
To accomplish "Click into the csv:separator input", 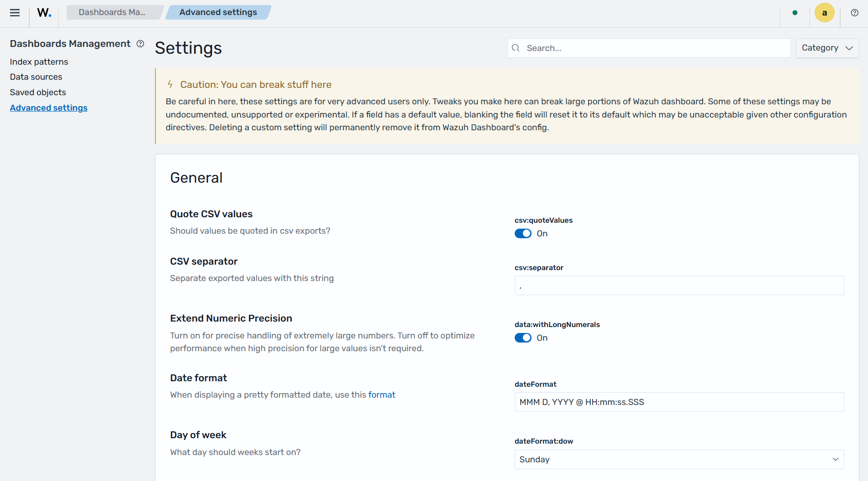I will 679,285.
